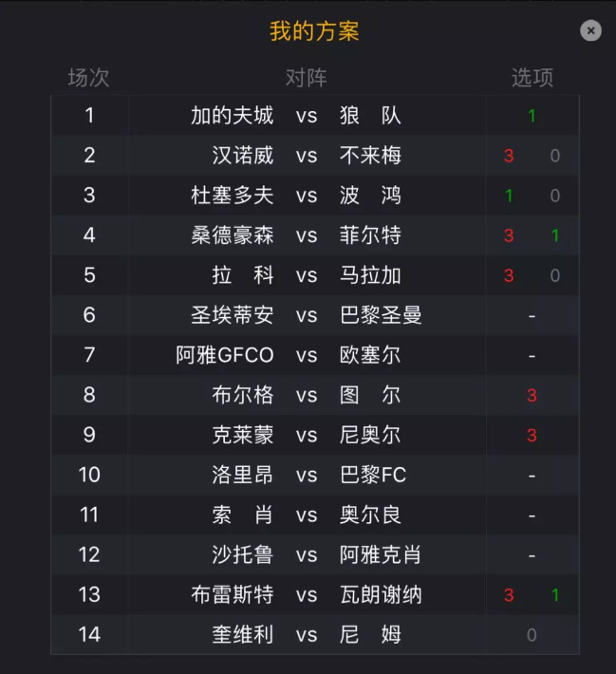The image size is (616, 674).
Task: Click green 1 option in 杜塞多夫 row
Action: click(509, 196)
